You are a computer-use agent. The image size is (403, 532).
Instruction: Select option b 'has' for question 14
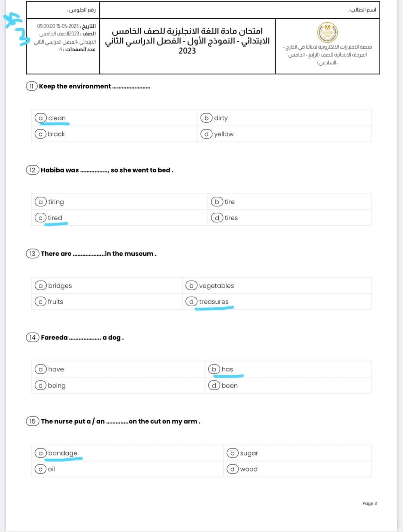(x=214, y=369)
